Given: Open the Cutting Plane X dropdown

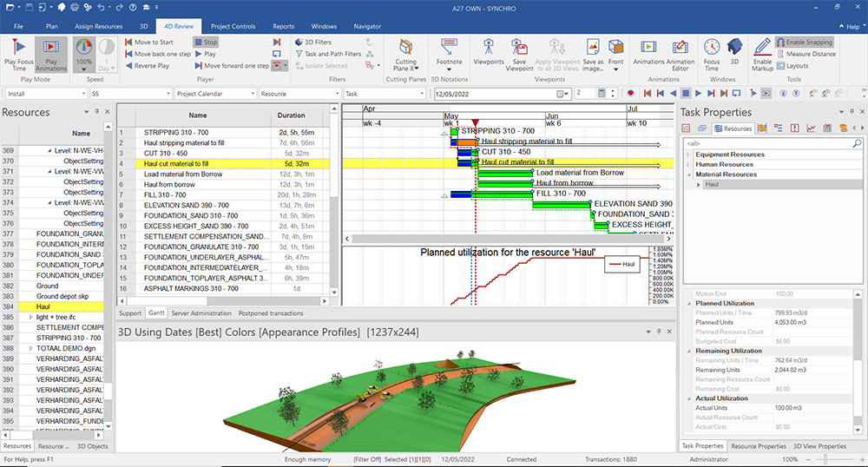Looking at the screenshot, I should (x=405, y=54).
